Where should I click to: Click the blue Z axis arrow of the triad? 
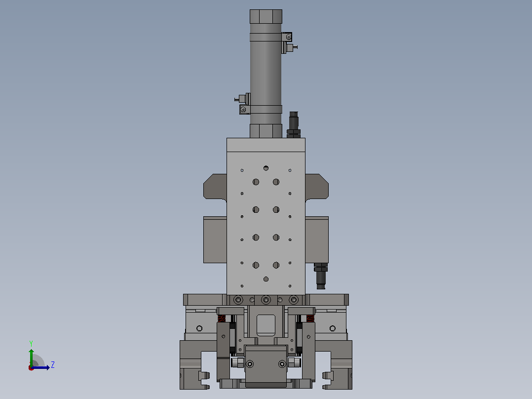(x=40, y=367)
